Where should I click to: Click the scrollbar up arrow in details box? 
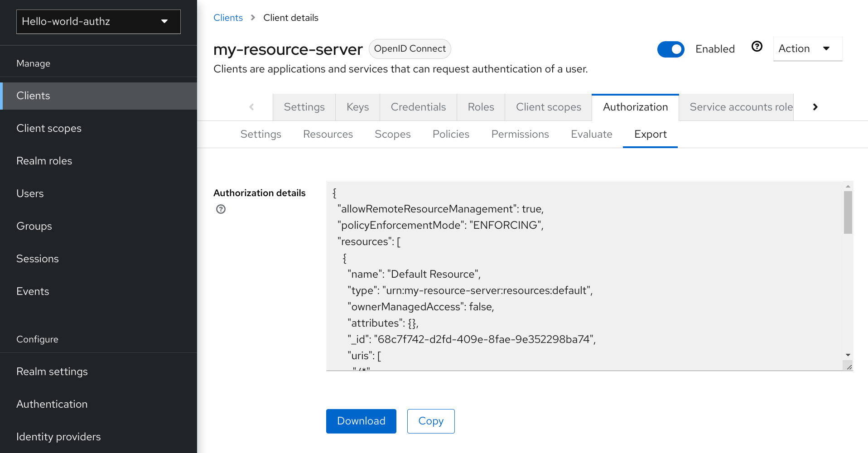(x=847, y=186)
